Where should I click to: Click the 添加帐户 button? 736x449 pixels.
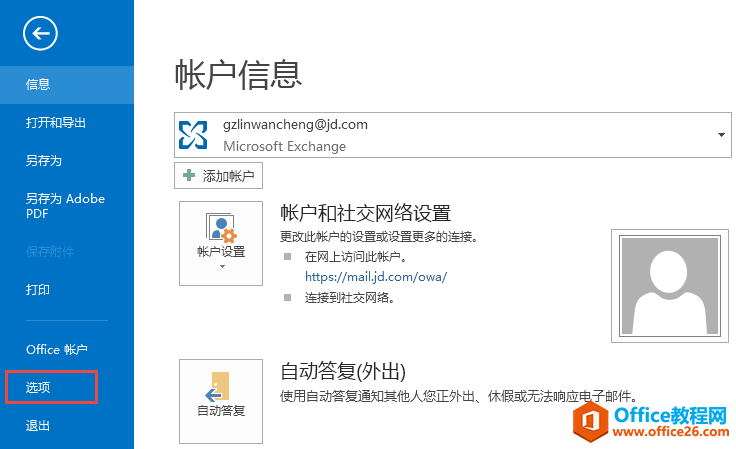[x=218, y=175]
